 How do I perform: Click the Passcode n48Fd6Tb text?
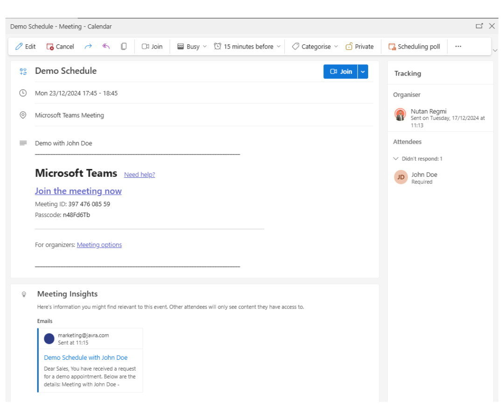[x=63, y=215]
